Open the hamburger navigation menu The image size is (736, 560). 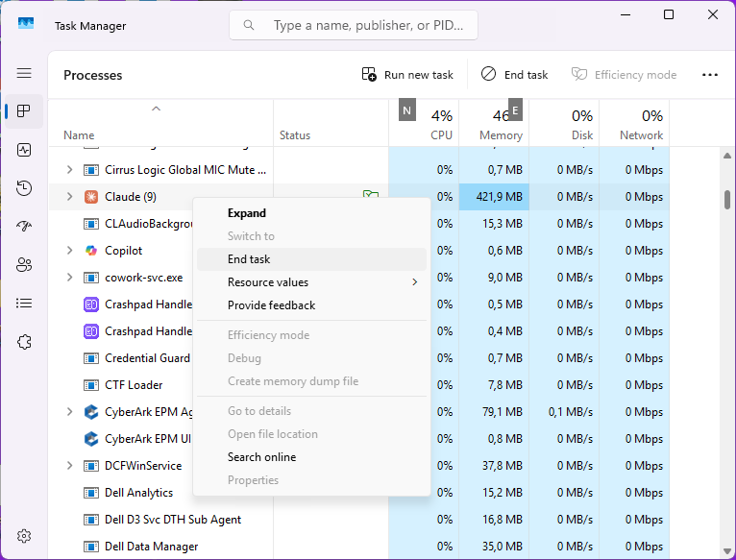pos(24,73)
